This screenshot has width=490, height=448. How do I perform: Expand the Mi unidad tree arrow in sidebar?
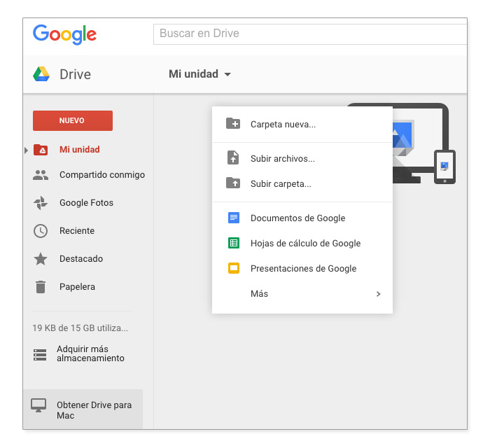27,150
